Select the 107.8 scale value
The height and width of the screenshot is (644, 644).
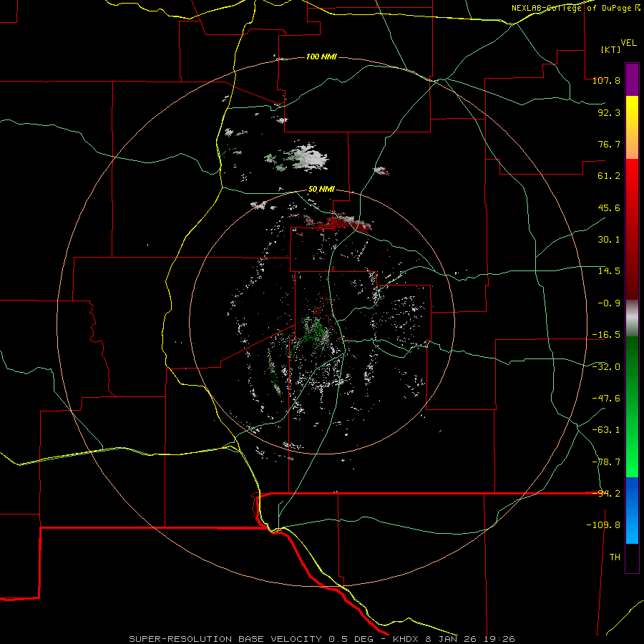(x=606, y=80)
